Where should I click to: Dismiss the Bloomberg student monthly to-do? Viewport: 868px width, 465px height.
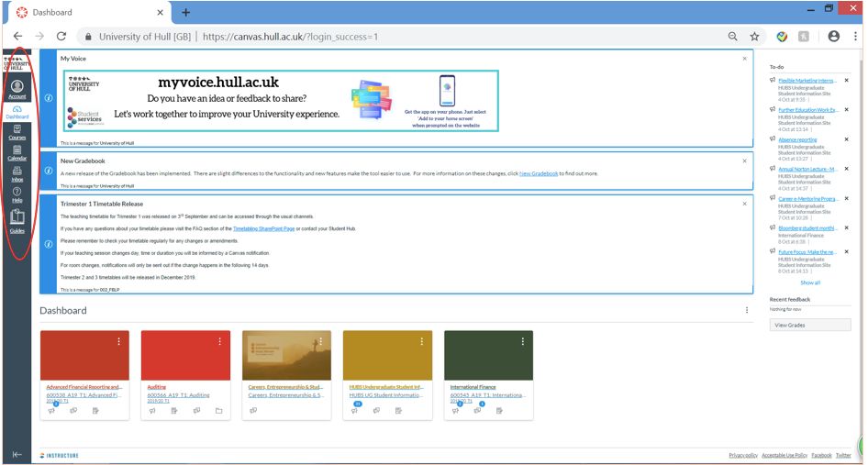tap(846, 228)
